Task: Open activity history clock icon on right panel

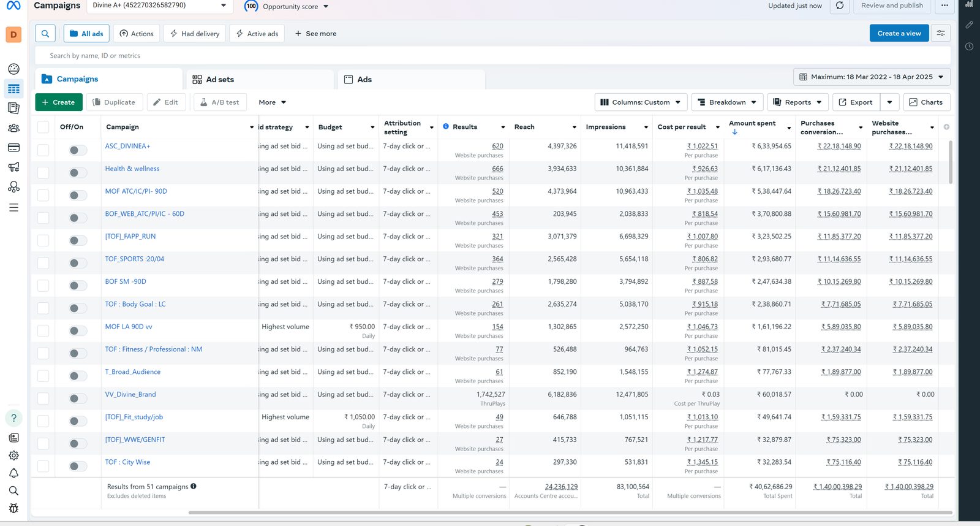Action: [x=969, y=47]
